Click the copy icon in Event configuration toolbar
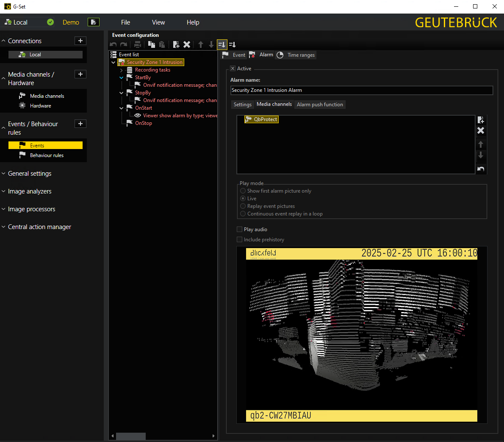Screen dimensions: 504x442 point(151,44)
